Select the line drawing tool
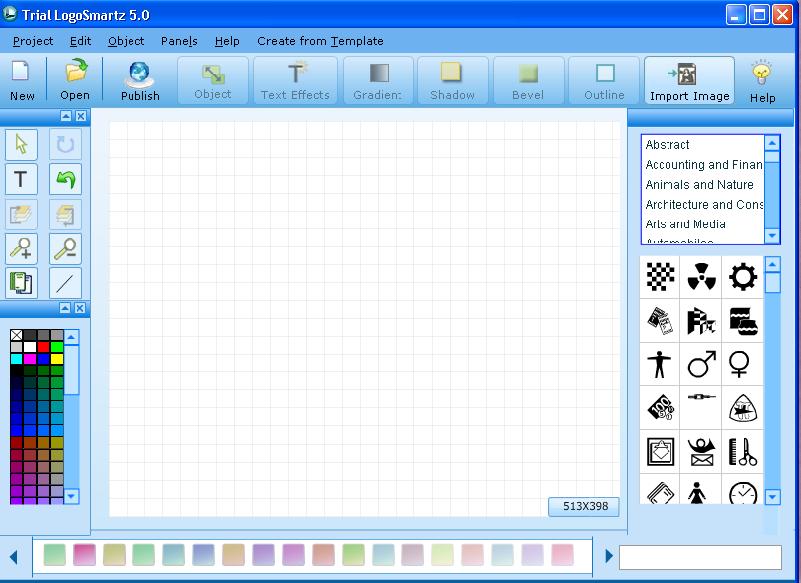Screen dimensions: 801x583 tap(65, 283)
